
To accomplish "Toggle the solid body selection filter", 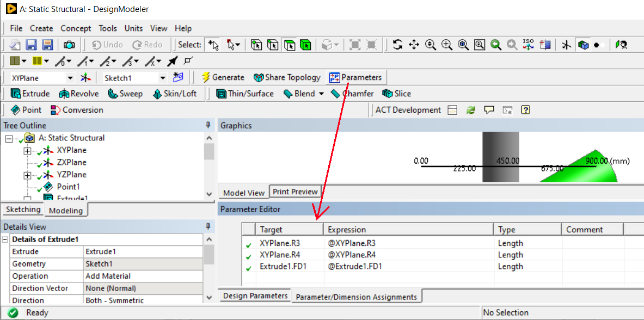I will pos(305,45).
